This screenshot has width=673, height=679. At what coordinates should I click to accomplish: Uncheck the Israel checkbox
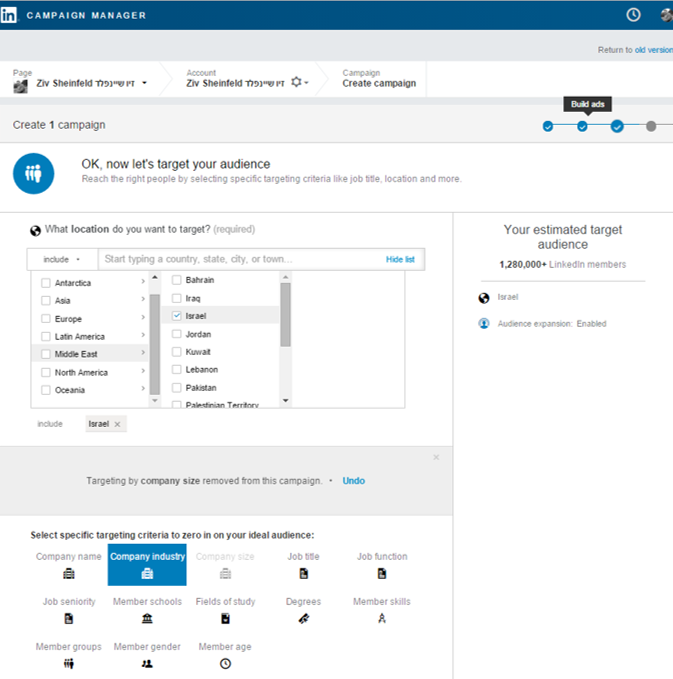click(x=176, y=316)
